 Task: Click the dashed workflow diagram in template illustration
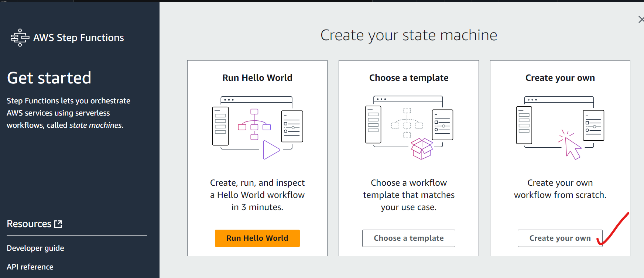tap(407, 123)
